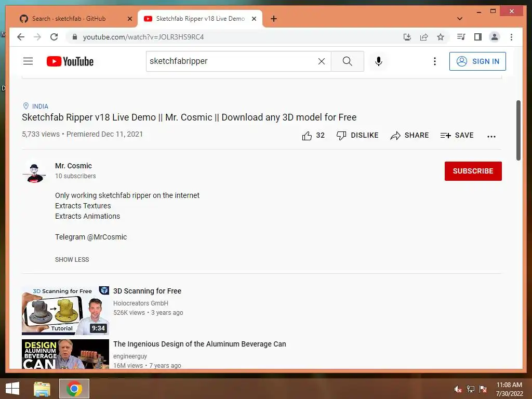This screenshot has height=399, width=532.
Task: Open the Holocreators GmbH channel
Action: [x=141, y=303]
